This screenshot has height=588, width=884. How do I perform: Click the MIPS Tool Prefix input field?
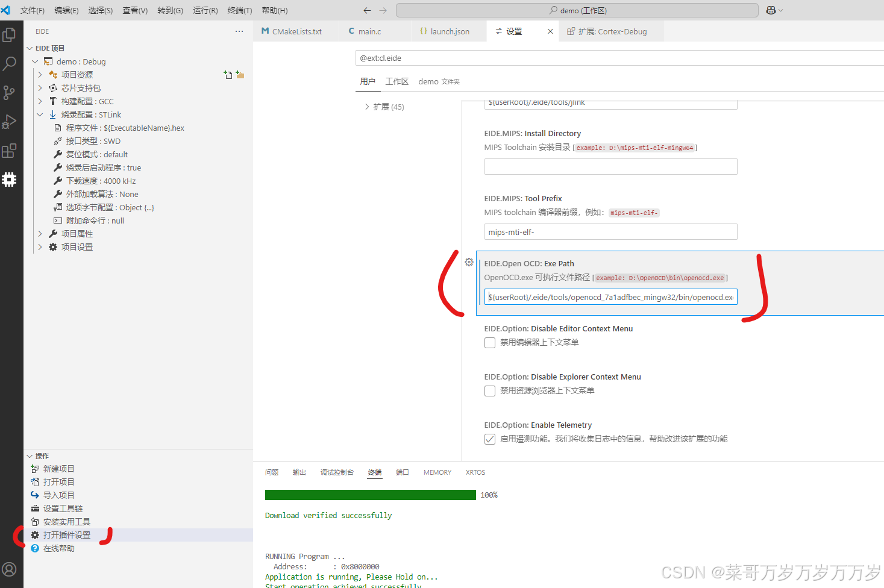(x=610, y=232)
